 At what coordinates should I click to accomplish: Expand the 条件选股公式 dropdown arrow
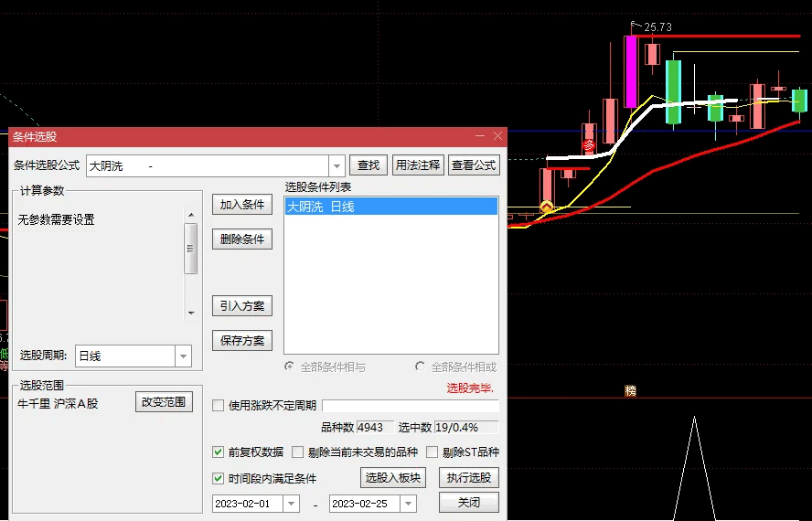pos(337,166)
